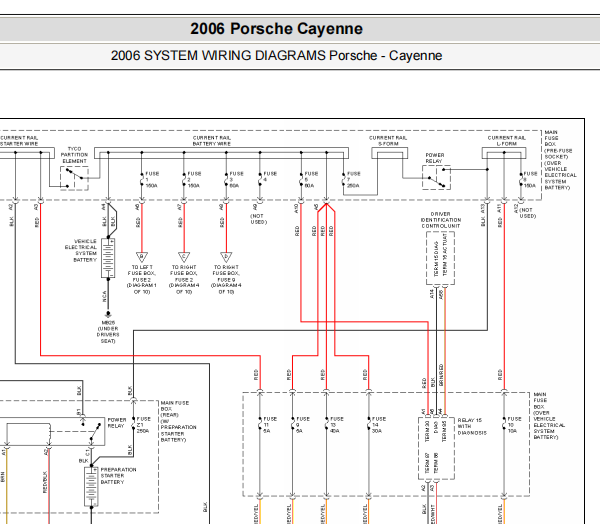Screen dimensions: 600x524
Task: Click the Fuse 11 5A fuse symbol
Action: click(260, 425)
